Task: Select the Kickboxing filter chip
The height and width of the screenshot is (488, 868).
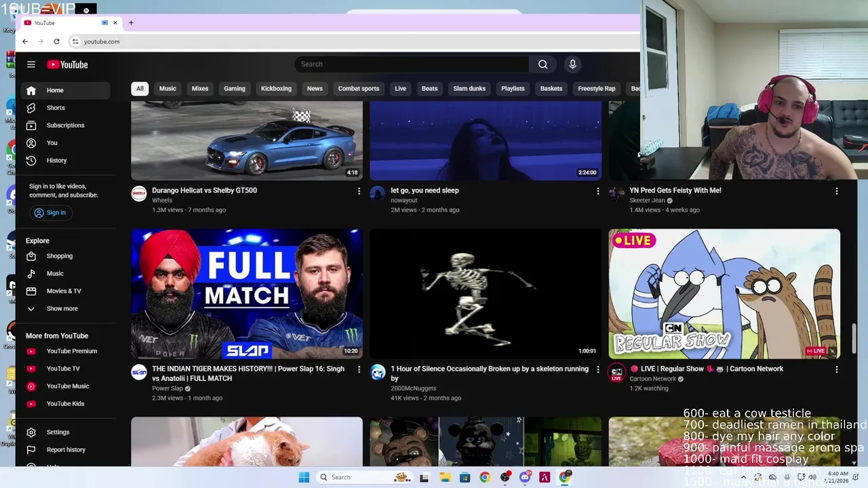Action: 276,89
